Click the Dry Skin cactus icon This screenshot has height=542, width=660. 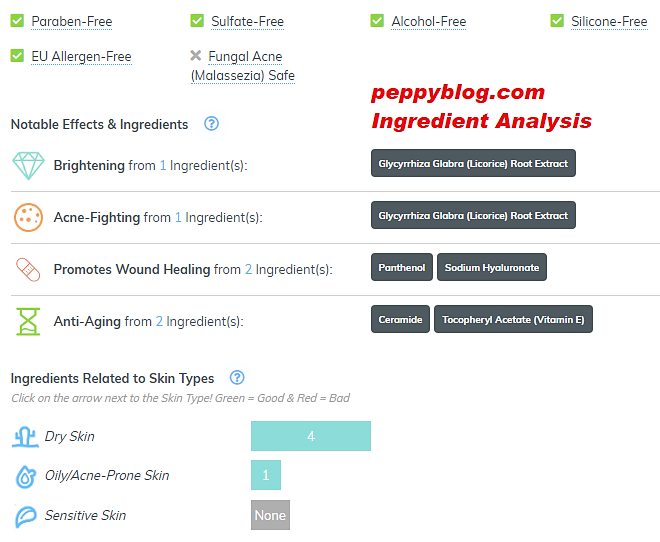(26, 437)
